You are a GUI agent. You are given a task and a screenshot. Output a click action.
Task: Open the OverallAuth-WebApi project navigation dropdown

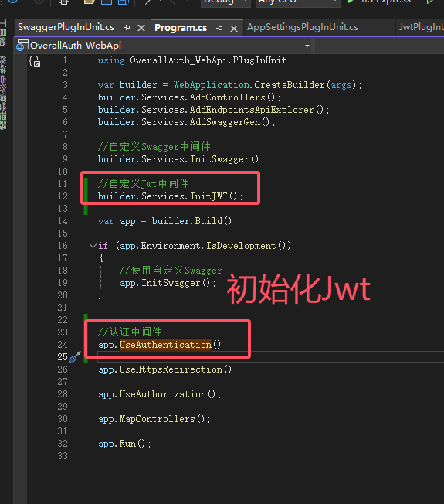(x=307, y=46)
